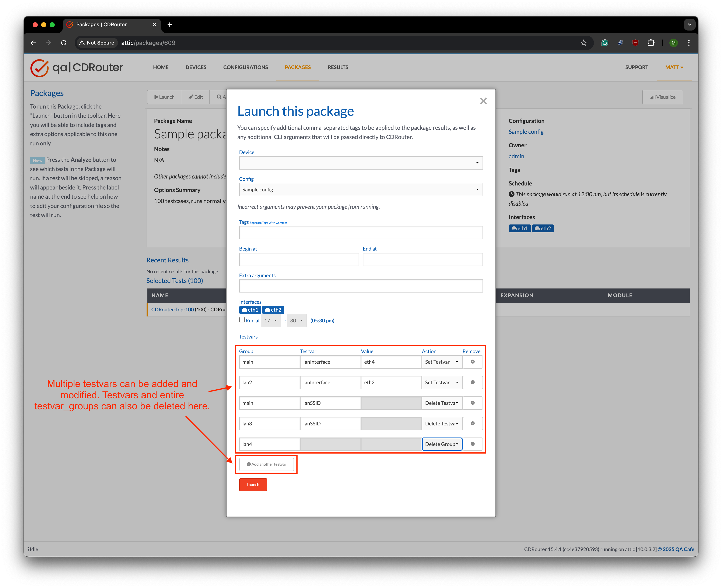Open the SUPPORT nav item

(x=637, y=67)
